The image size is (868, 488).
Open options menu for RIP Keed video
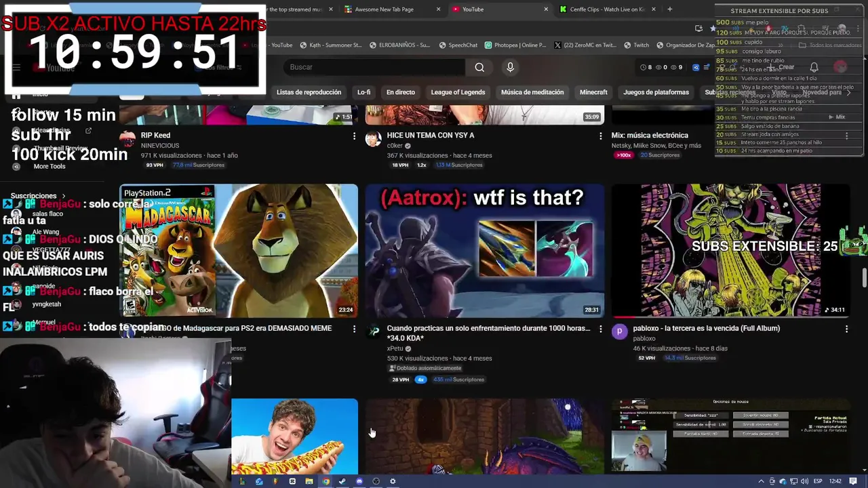click(354, 136)
